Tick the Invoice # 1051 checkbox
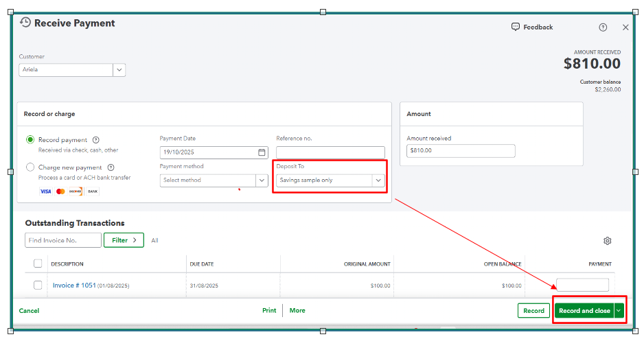The height and width of the screenshot is (339, 644). 38,285
